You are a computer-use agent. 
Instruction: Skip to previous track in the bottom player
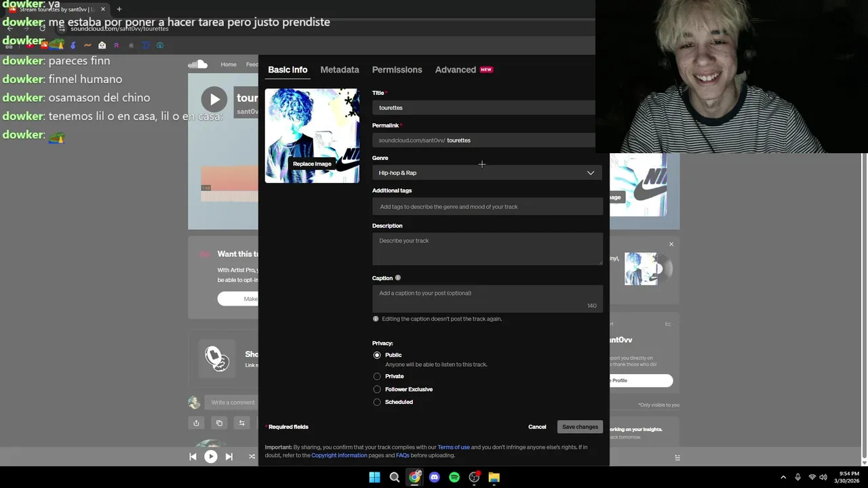click(193, 457)
